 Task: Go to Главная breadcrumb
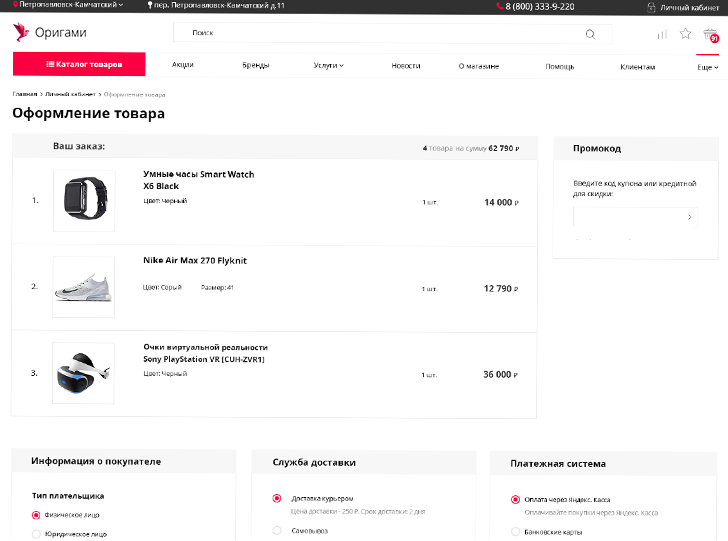(x=25, y=94)
